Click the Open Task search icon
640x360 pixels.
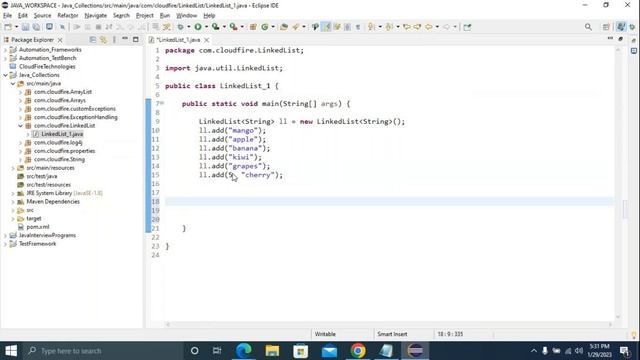point(296,27)
